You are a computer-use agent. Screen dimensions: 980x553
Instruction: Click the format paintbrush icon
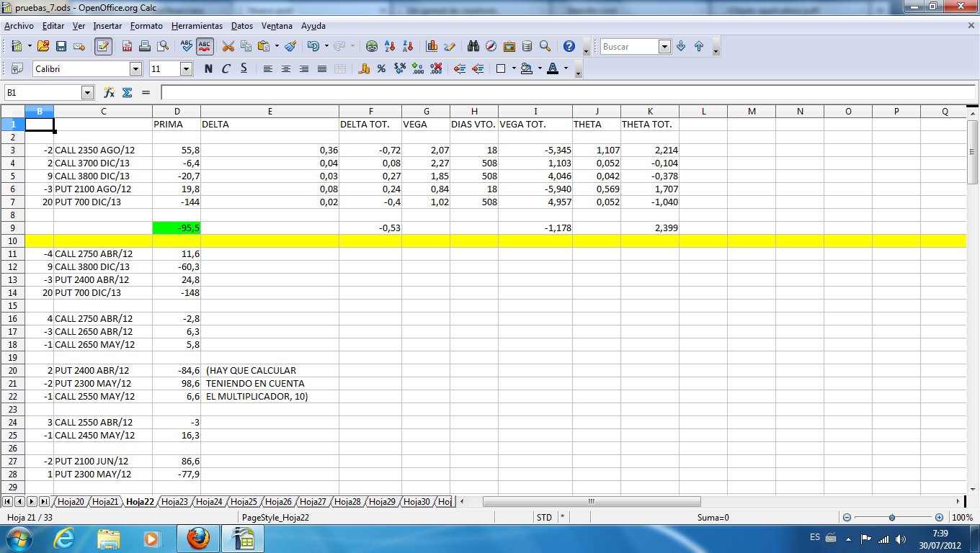click(x=290, y=47)
